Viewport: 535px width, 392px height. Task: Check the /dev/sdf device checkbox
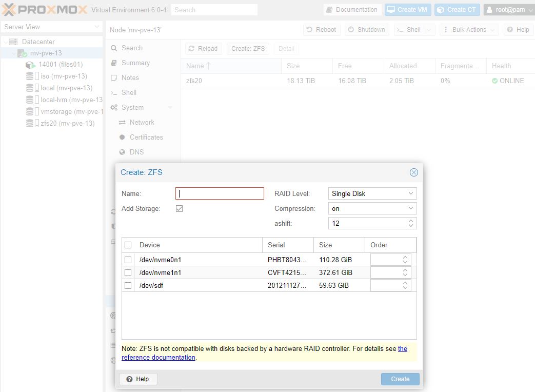point(128,285)
